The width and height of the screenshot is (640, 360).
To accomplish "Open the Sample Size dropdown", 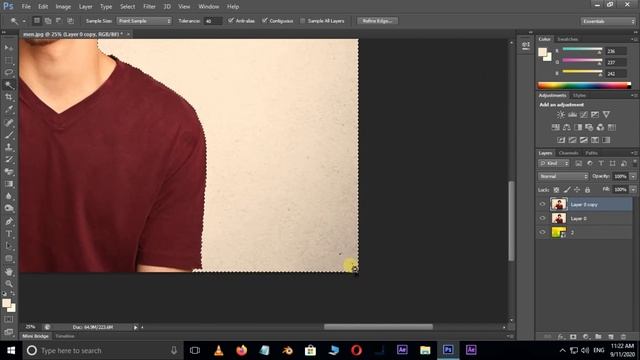I will point(144,21).
